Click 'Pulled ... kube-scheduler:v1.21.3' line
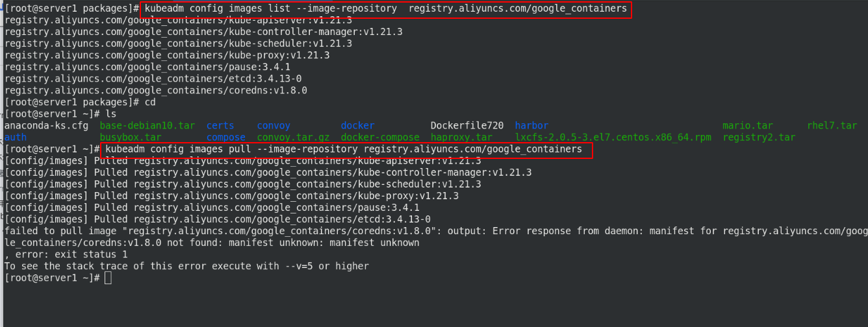Viewport: 868px width, 327px height. pyautogui.click(x=242, y=184)
